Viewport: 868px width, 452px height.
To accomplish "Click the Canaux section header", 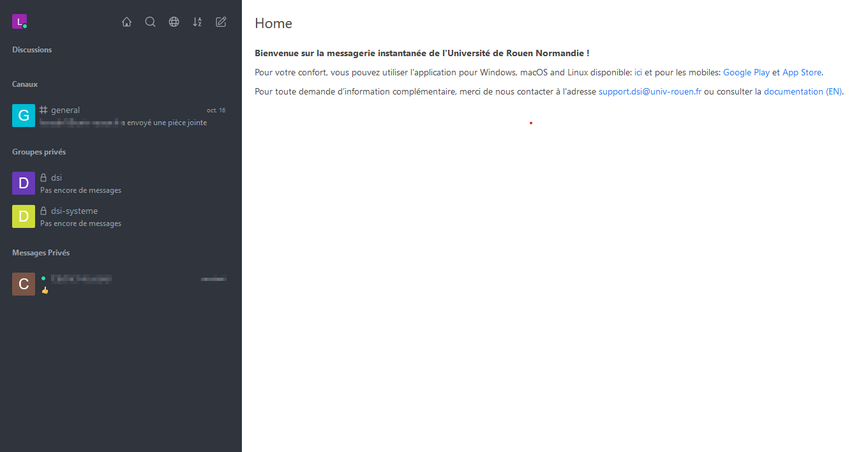I will click(25, 84).
